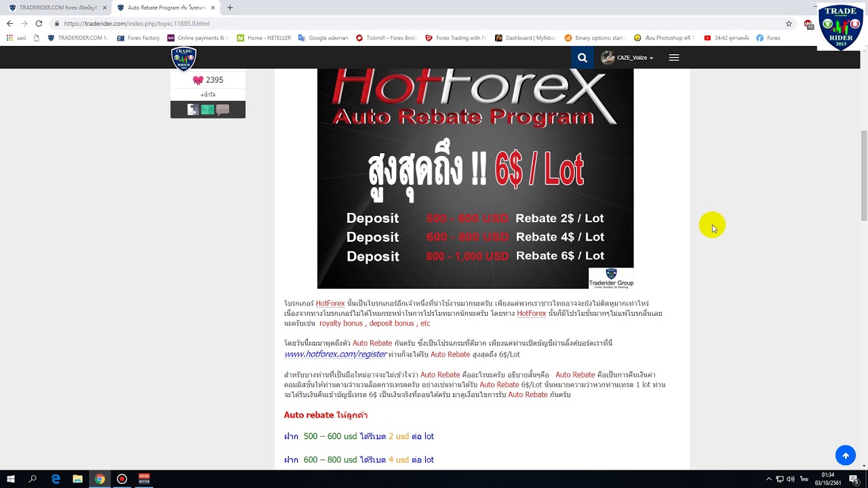
Task: Open the Google translate bookmark
Action: point(323,38)
